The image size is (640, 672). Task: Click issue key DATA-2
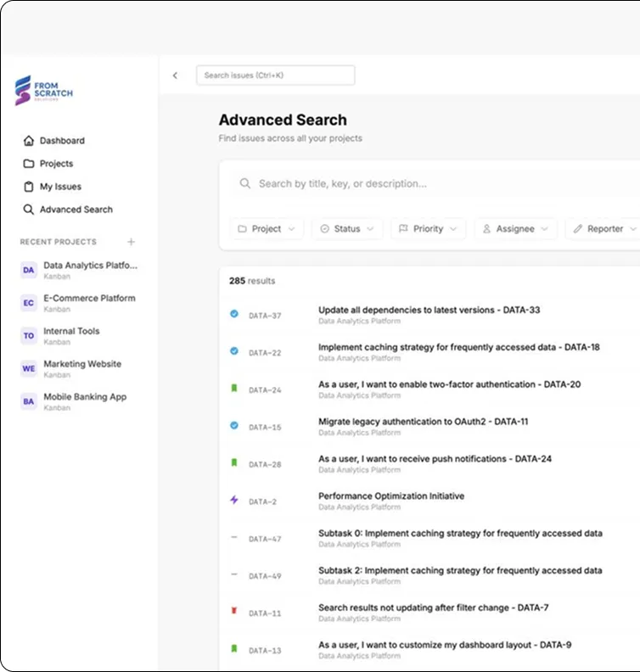(263, 501)
